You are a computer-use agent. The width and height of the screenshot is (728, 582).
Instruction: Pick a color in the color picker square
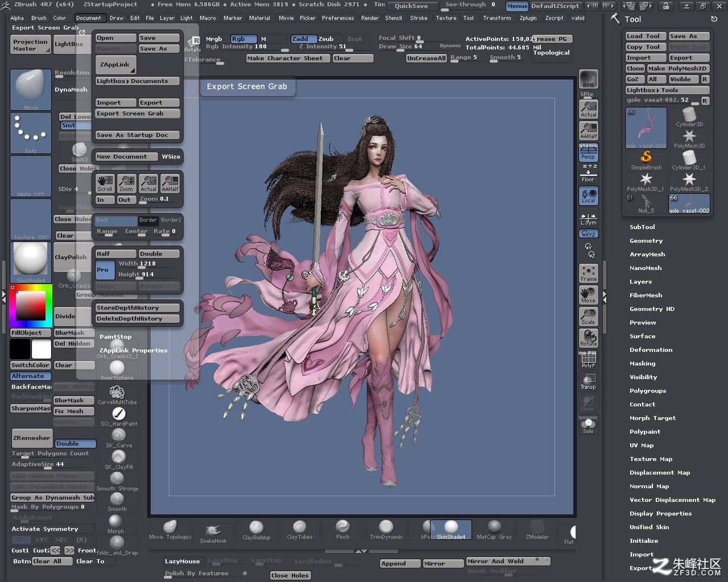31,306
